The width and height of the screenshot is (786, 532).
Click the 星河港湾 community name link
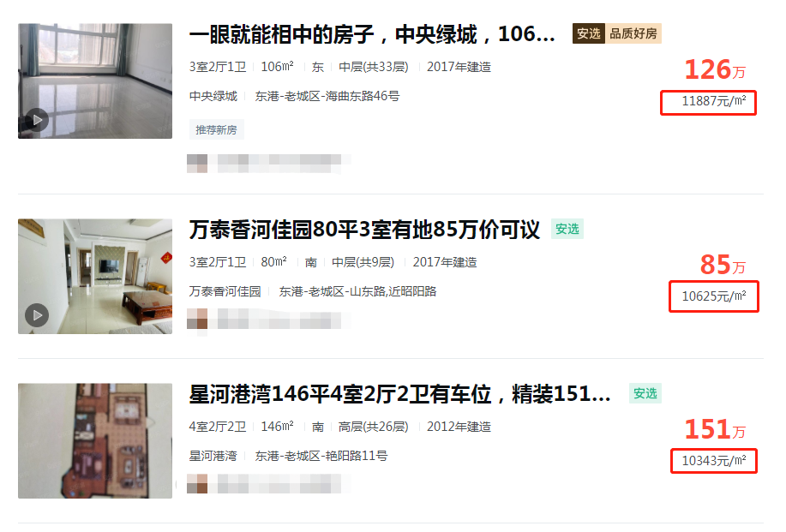213,456
